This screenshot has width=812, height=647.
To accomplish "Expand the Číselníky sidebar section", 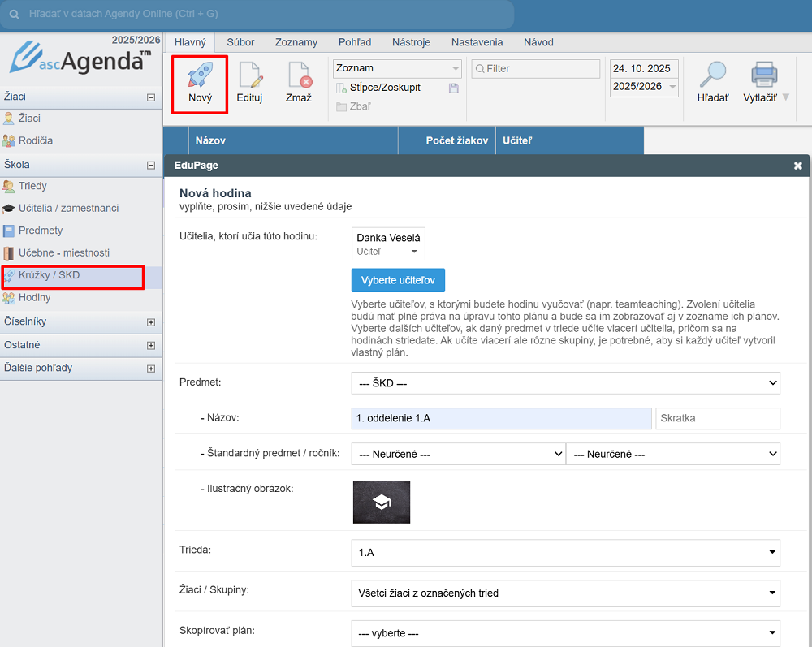I will tap(150, 322).
